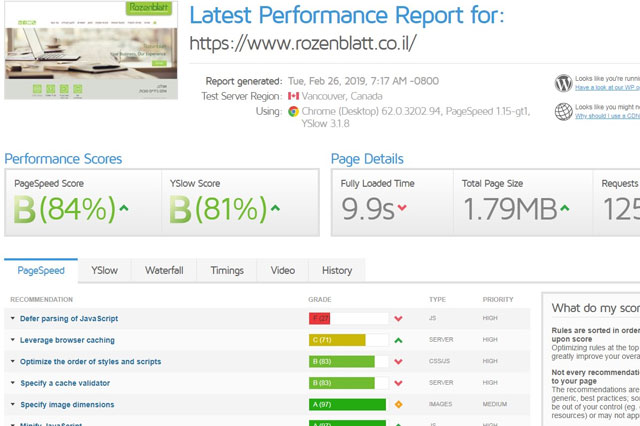Click the C (71) grade bar
Screen dimensions: 640x426
(337, 340)
